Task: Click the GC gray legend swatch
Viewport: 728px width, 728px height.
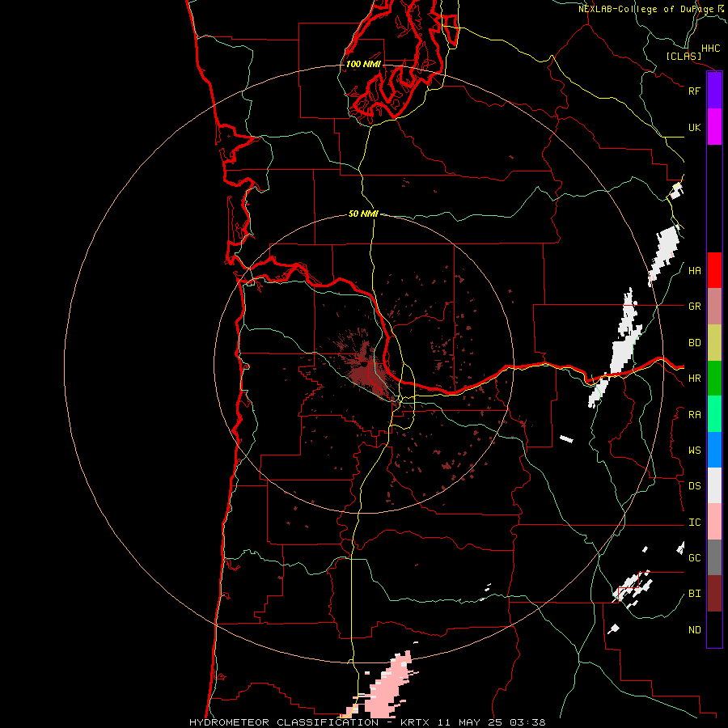Action: 714,557
